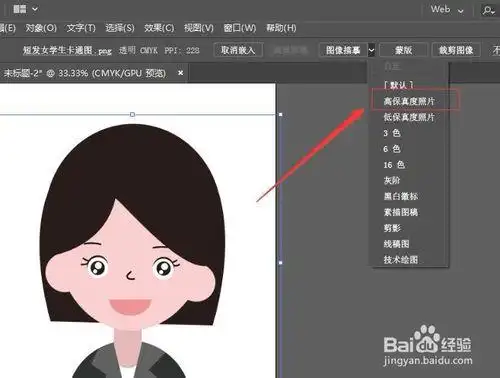Click the top-center selection handle of the image
Image resolution: width=500 pixels, height=378 pixels.
(132, 114)
